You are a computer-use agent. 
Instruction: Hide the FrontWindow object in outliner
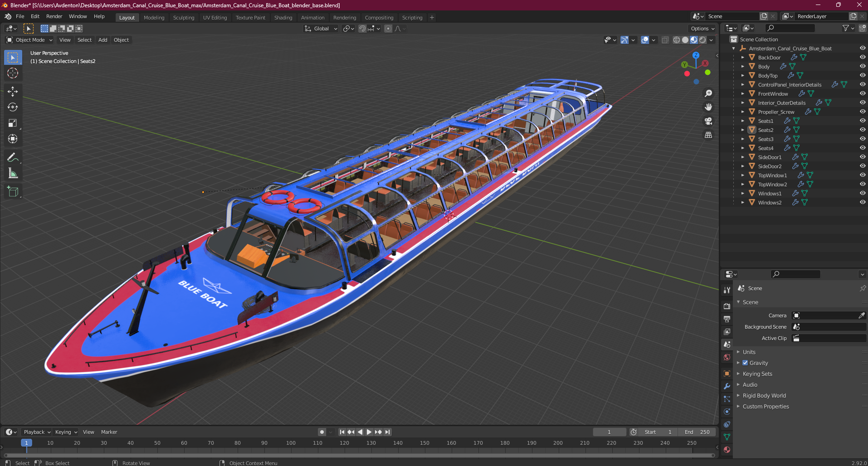(863, 94)
